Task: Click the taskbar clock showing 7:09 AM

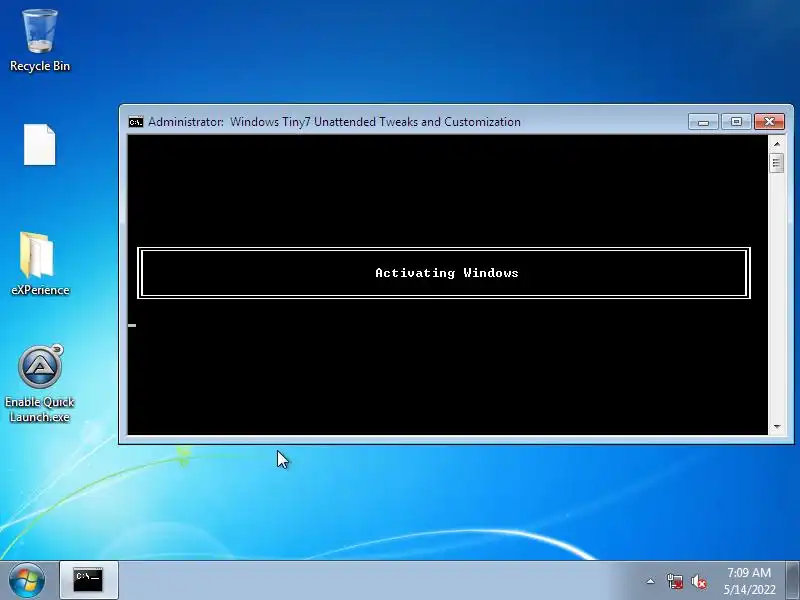Action: pos(749,572)
